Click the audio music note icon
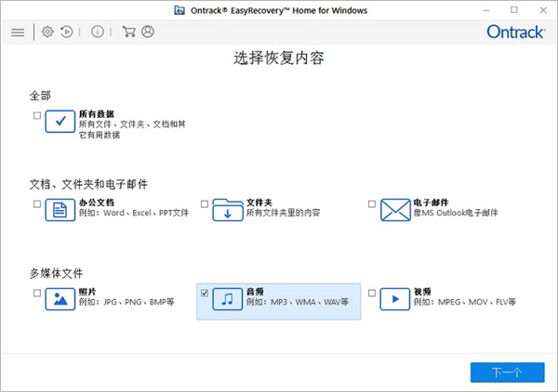Viewport: 558px width, 392px height. pos(228,299)
